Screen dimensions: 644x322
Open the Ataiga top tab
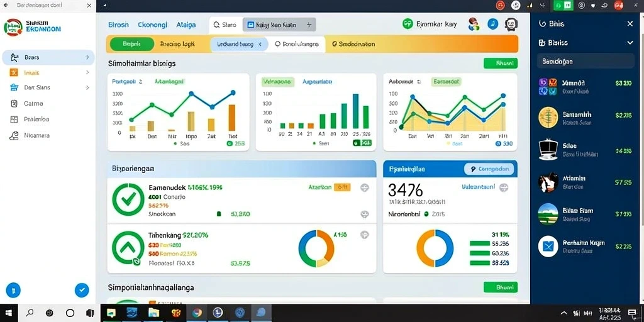click(x=186, y=25)
